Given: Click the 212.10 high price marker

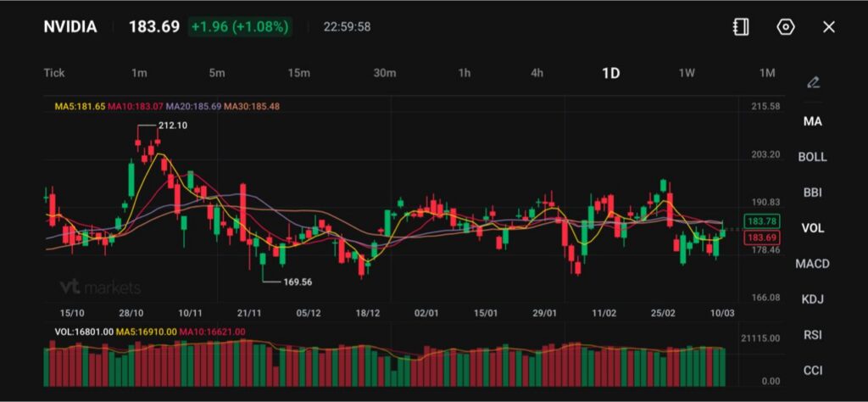Looking at the screenshot, I should pos(172,126).
